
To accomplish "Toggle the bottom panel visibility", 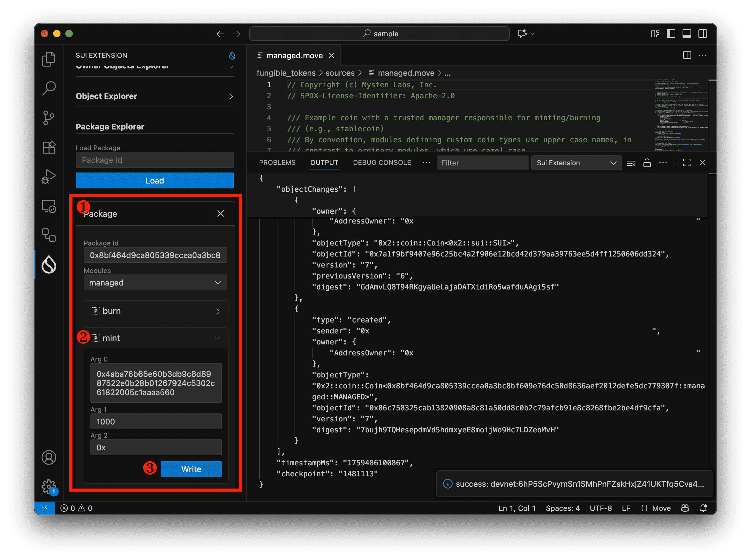I will point(687,34).
